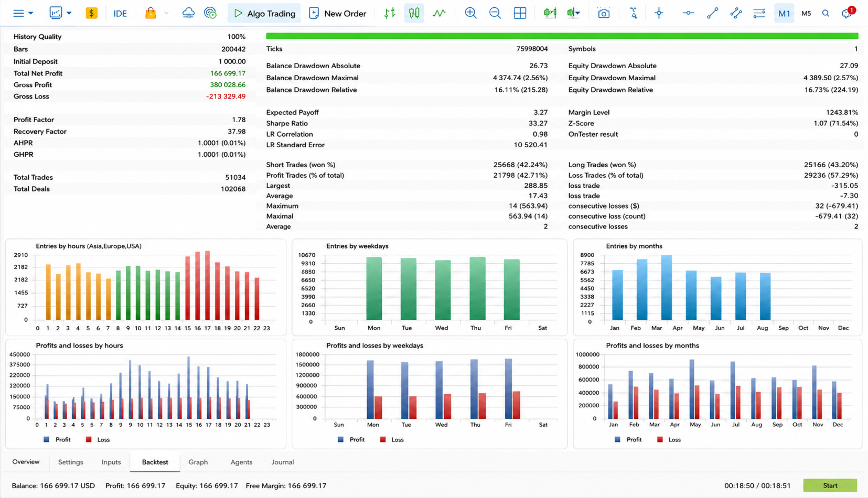
Task: Open the search magnifier icon
Action: [826, 13]
